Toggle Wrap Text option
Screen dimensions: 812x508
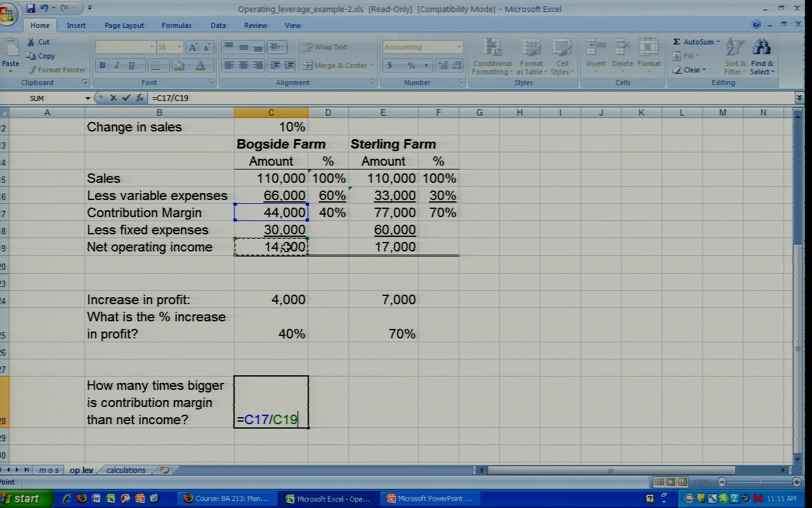click(x=325, y=47)
